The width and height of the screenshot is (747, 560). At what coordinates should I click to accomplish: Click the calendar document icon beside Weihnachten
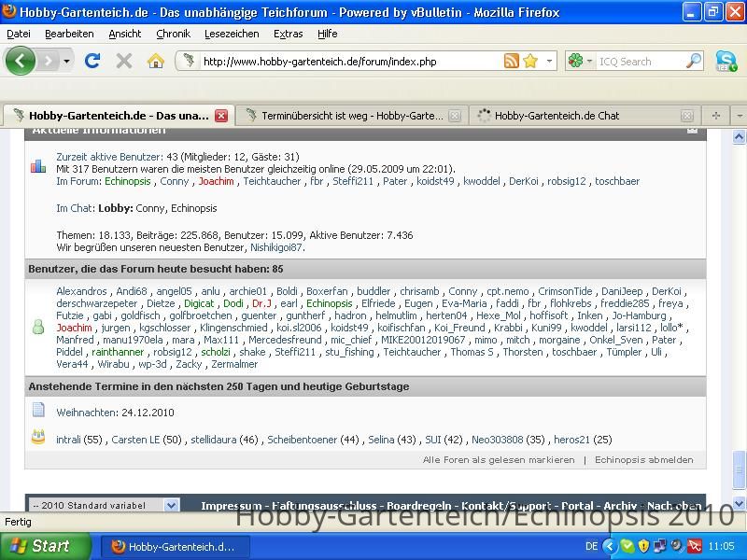click(38, 410)
